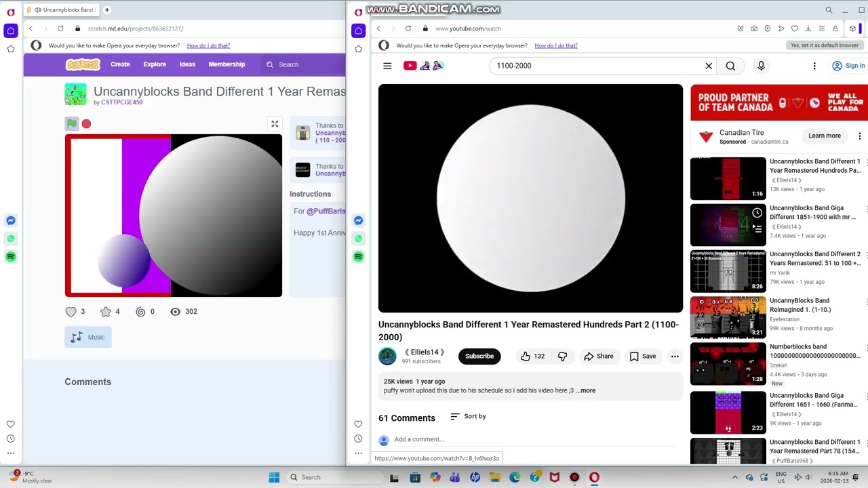Click 'Yes, set it as default browser'
Screen dimensions: 868x488
point(825,45)
